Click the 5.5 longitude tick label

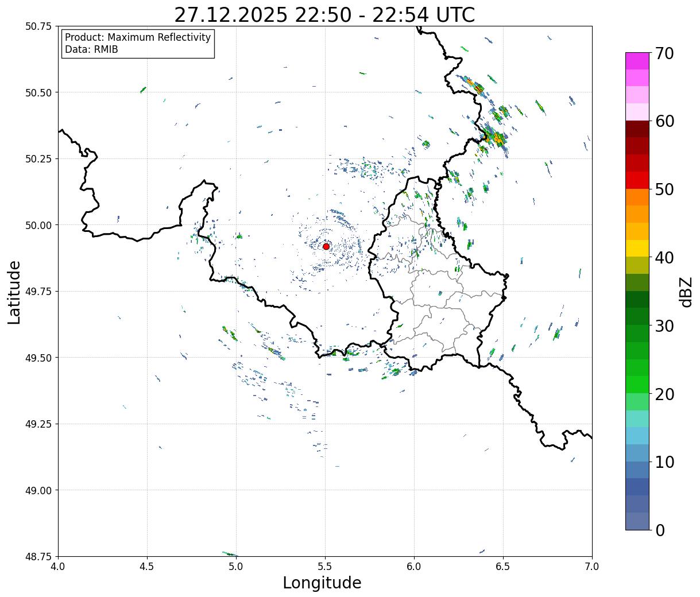(x=325, y=566)
